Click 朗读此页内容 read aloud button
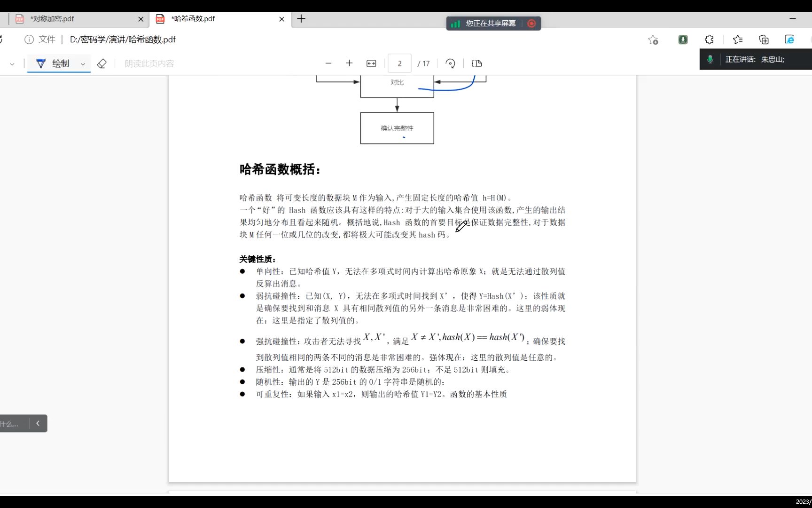This screenshot has height=508, width=812. pyautogui.click(x=149, y=63)
